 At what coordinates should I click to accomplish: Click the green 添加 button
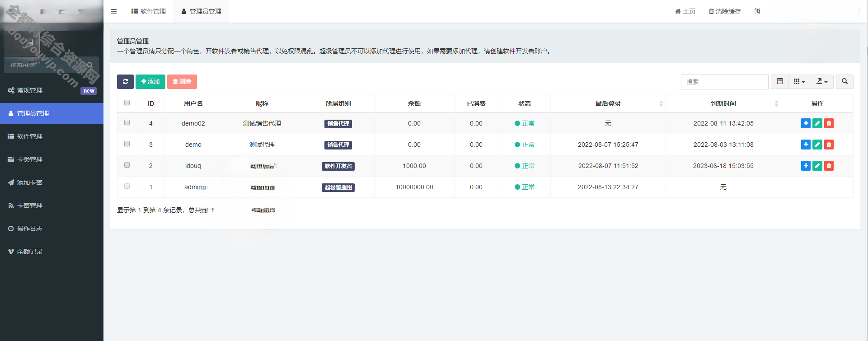pos(150,82)
